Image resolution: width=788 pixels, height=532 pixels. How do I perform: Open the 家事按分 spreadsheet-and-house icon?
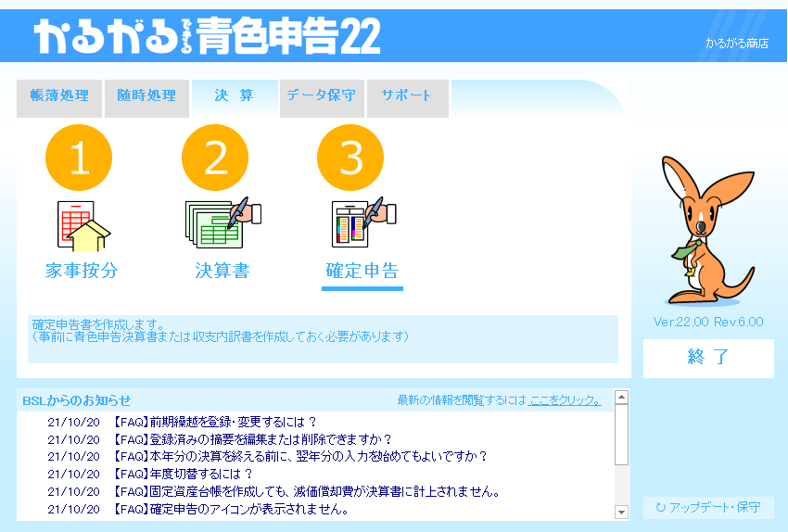coord(84,226)
